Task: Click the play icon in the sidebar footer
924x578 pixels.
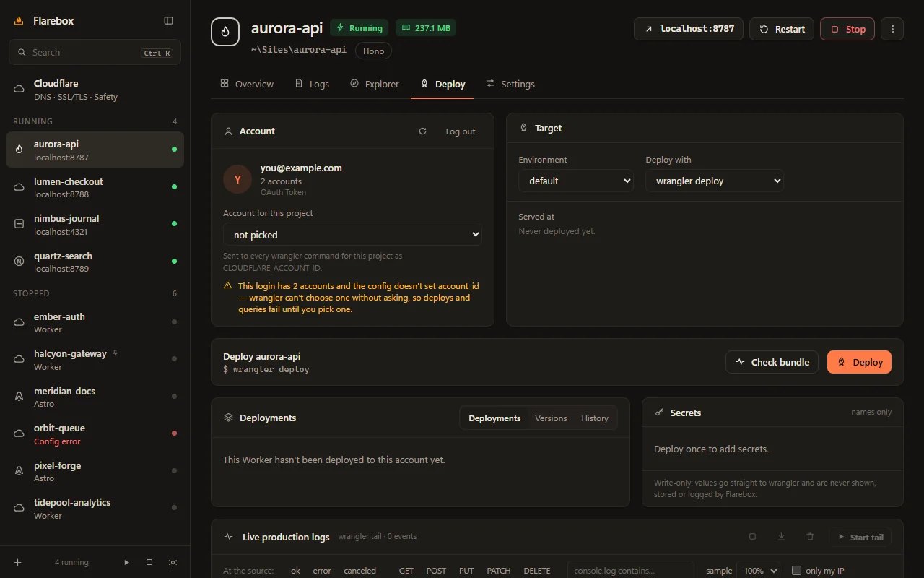Action: point(127,562)
